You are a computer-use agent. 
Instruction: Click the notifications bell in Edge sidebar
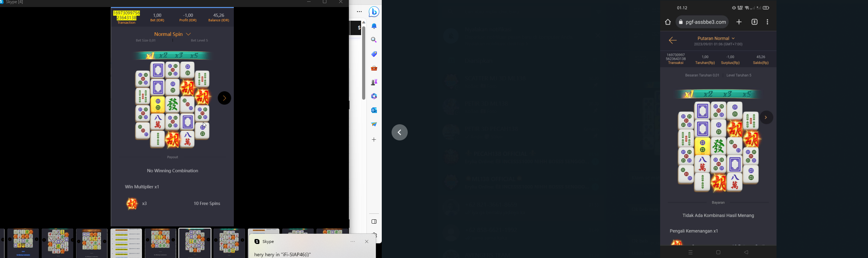pyautogui.click(x=374, y=26)
